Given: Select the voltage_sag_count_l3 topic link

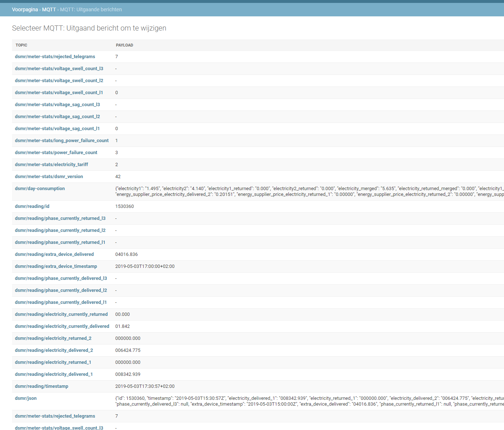Looking at the screenshot, I should [x=57, y=105].
